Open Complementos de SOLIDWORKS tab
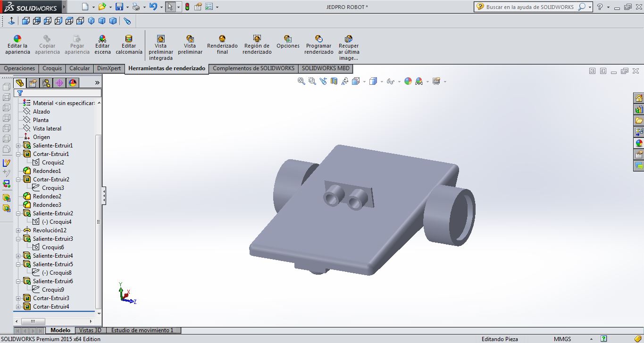 [x=253, y=68]
